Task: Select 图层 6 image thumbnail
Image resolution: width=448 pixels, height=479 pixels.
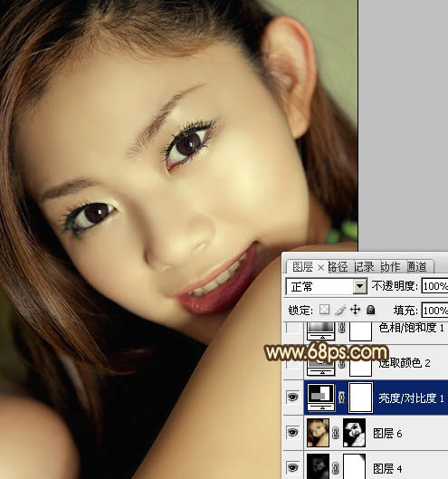Action: [318, 433]
